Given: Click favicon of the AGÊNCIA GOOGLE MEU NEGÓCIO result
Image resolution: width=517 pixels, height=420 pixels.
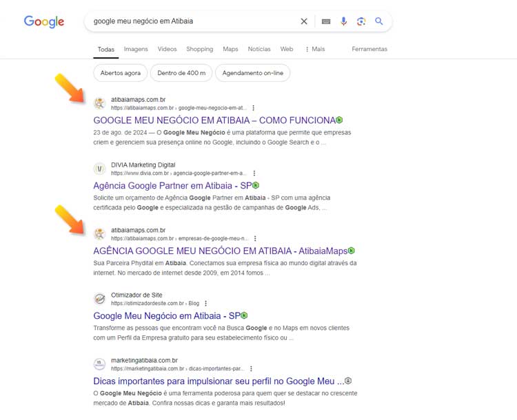Looking at the screenshot, I should (99, 234).
